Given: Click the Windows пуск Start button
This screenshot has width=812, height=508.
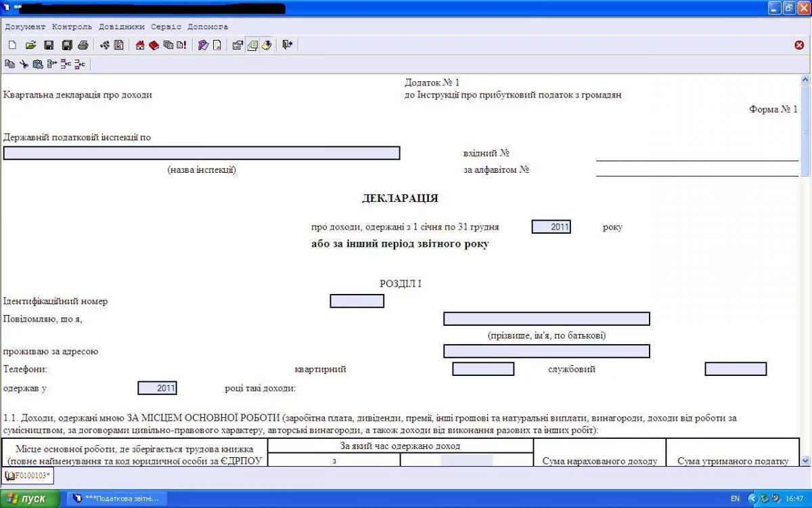Looking at the screenshot, I should pyautogui.click(x=30, y=499).
